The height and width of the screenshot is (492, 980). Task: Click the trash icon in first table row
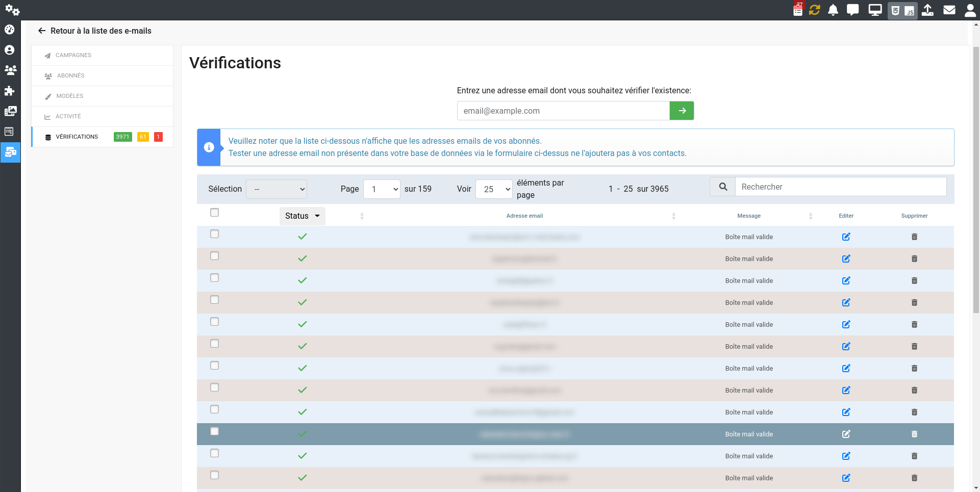[x=914, y=237]
